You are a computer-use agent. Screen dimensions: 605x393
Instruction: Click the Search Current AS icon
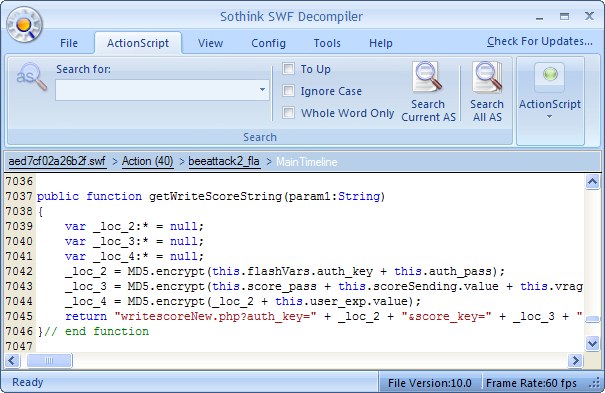(428, 78)
